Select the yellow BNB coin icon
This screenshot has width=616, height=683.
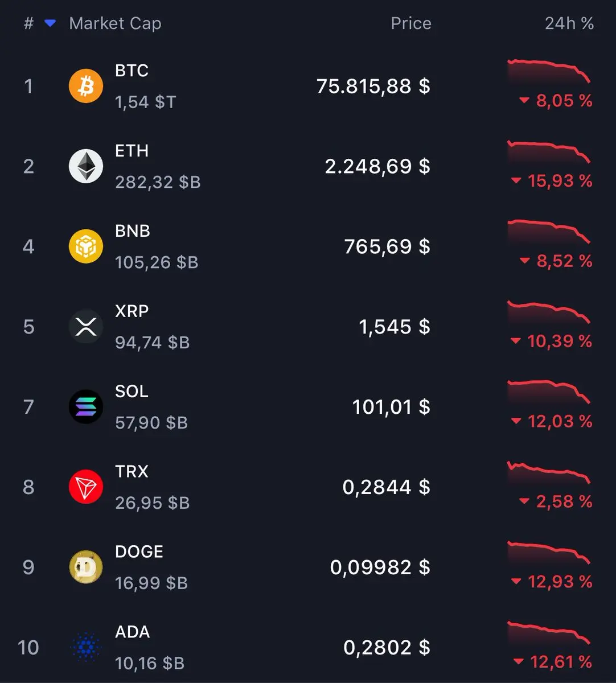click(x=86, y=246)
